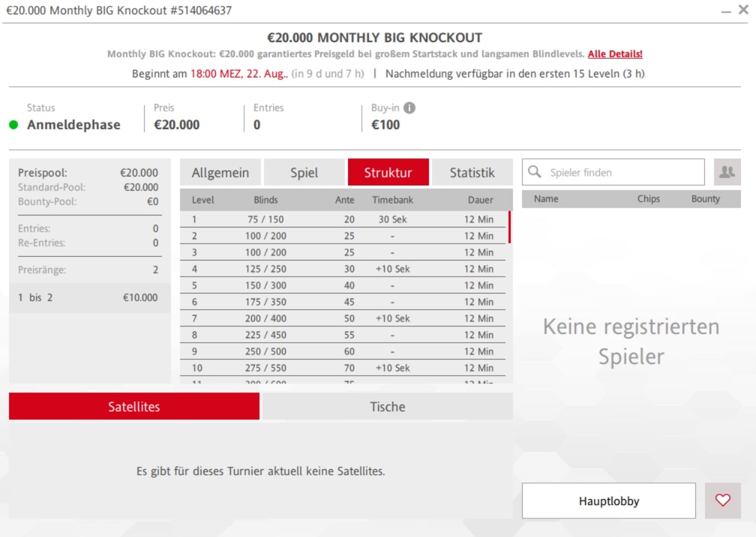Image resolution: width=756 pixels, height=537 pixels.
Task: Select the Struktur tab
Action: pyautogui.click(x=388, y=173)
